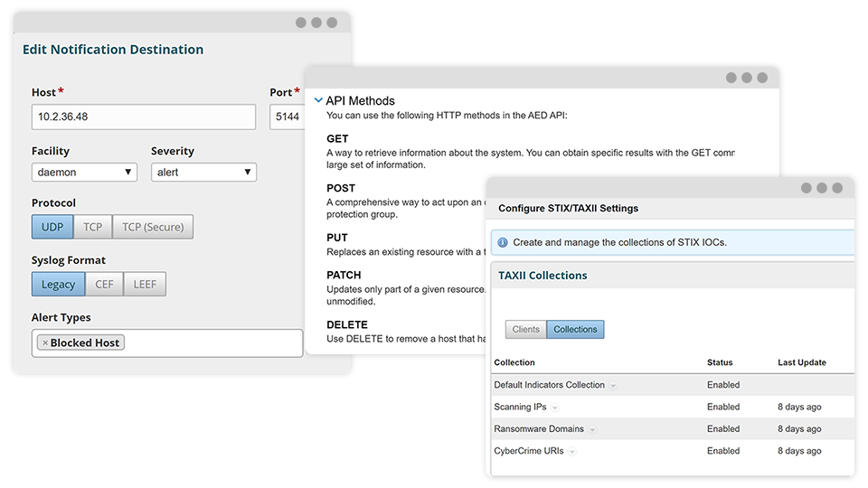The width and height of the screenshot is (868, 488).
Task: Remove the Blocked Host tag via x icon
Action: coord(45,343)
